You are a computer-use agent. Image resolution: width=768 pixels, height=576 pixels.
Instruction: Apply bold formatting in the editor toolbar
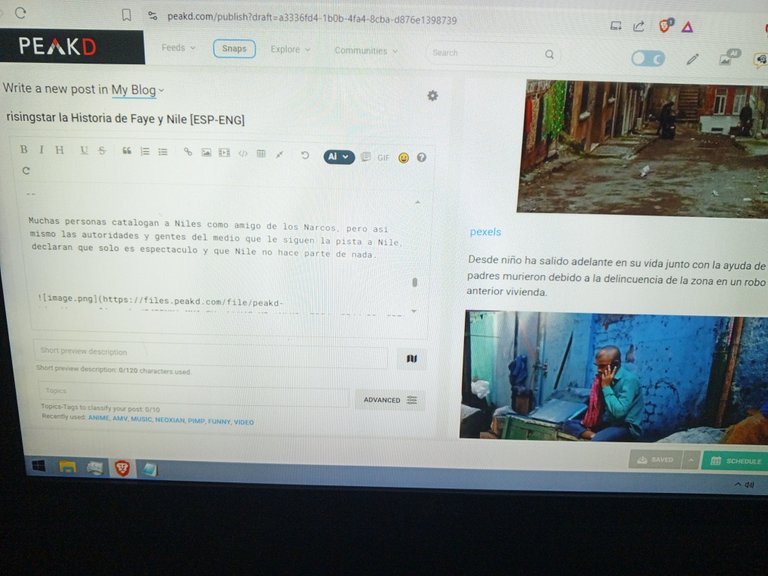(24, 149)
